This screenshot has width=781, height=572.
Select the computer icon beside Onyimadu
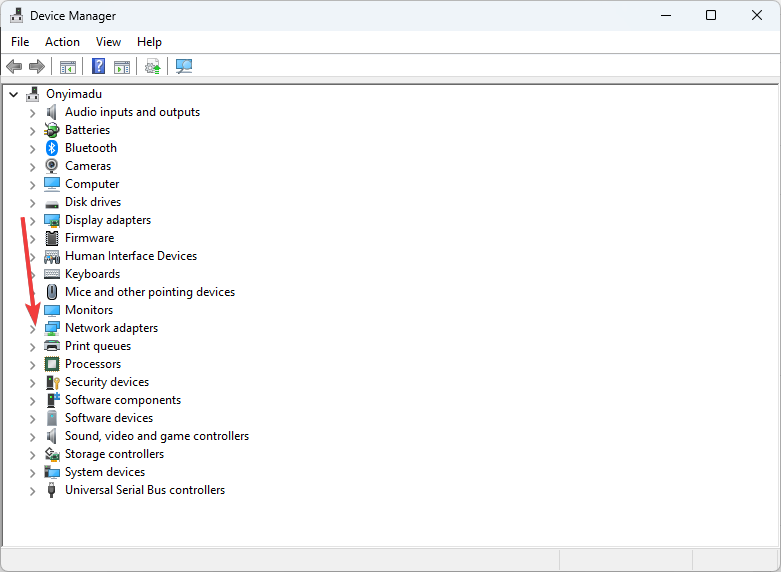32,94
